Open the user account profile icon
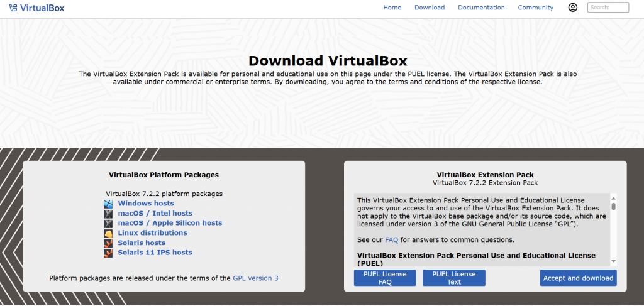Image resolution: width=644 pixels, height=306 pixels. point(572,8)
